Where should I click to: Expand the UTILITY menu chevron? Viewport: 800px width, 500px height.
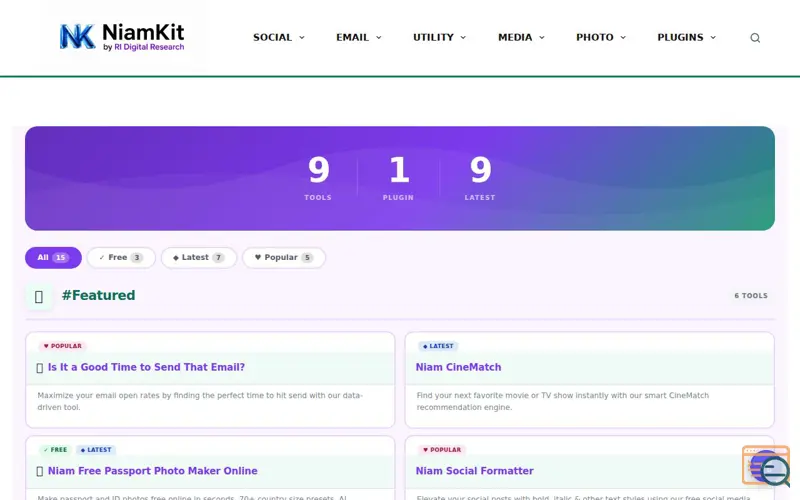(x=463, y=37)
